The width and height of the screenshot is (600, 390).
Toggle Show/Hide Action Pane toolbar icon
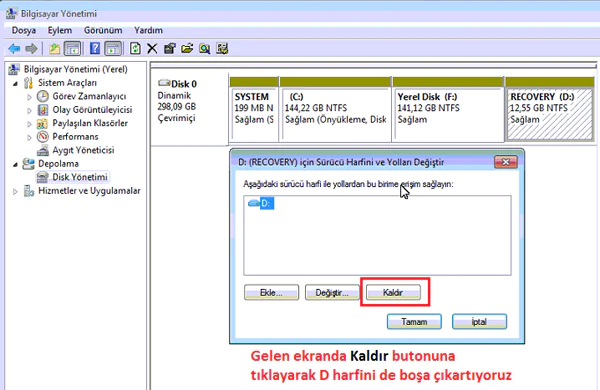pyautogui.click(x=113, y=49)
